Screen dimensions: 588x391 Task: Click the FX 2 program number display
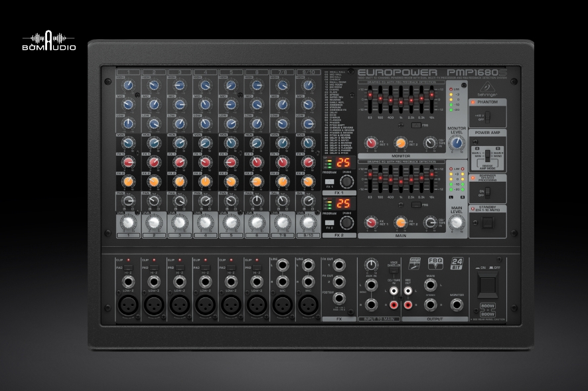tap(342, 204)
